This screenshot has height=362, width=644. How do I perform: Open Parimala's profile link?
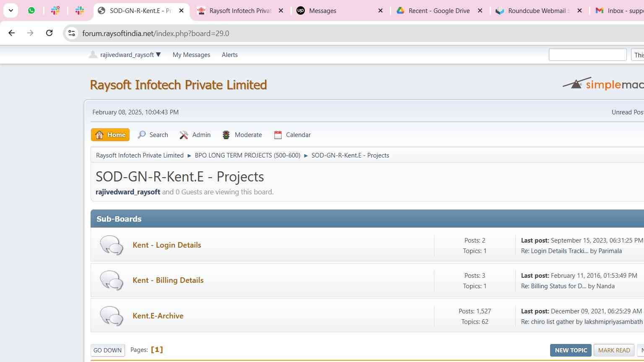(x=610, y=251)
